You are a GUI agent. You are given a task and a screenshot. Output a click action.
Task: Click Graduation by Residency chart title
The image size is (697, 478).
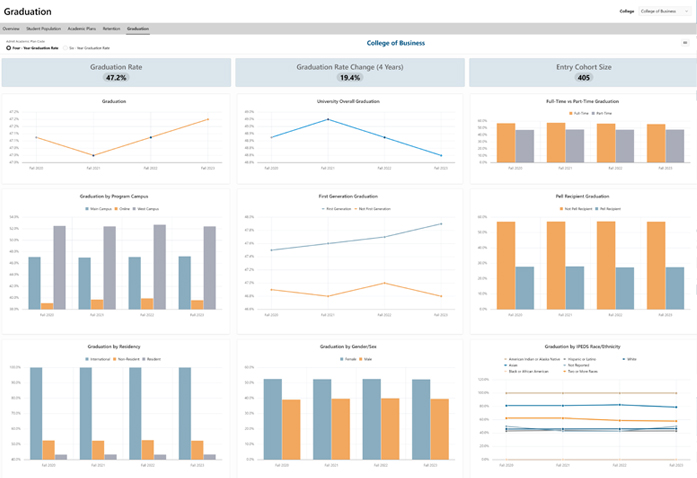[114, 346]
